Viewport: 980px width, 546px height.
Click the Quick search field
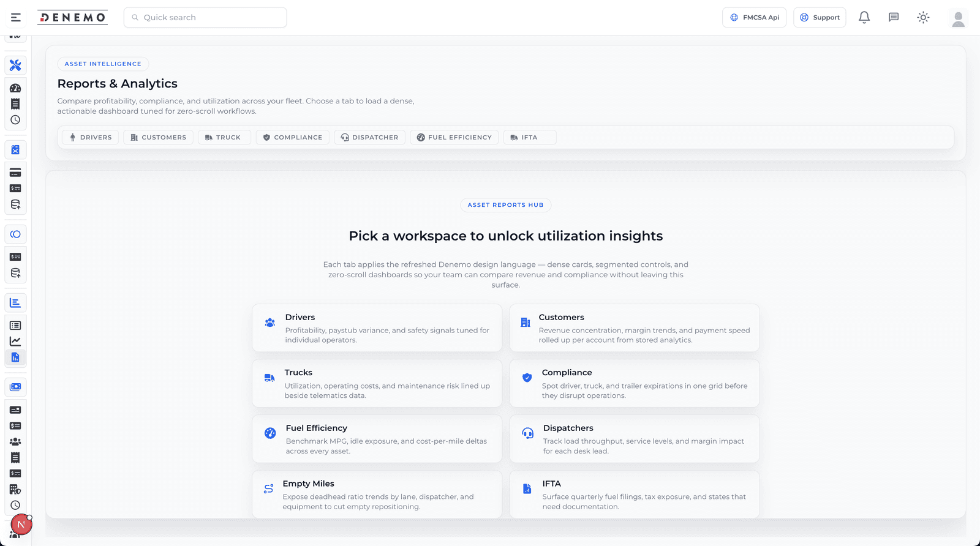(x=205, y=18)
